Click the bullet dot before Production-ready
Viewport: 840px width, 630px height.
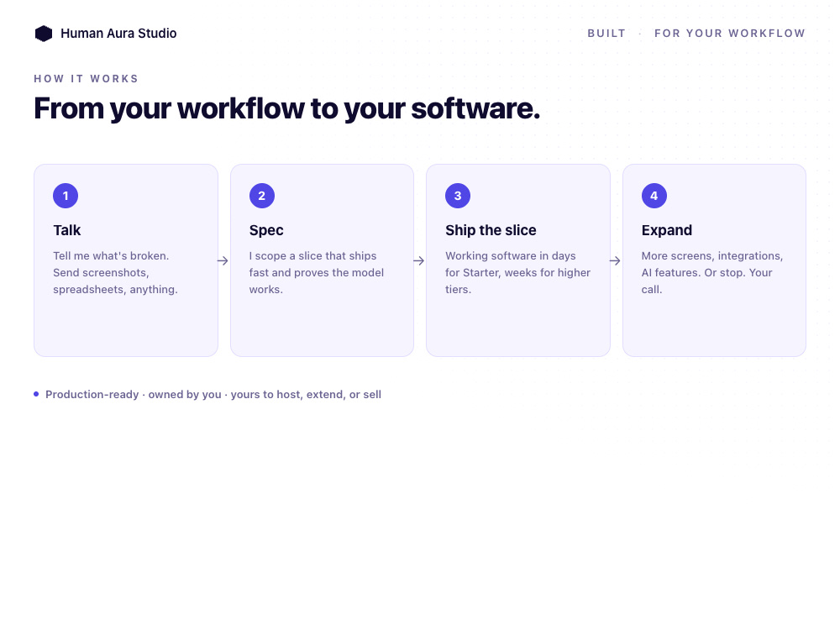pyautogui.click(x=36, y=394)
